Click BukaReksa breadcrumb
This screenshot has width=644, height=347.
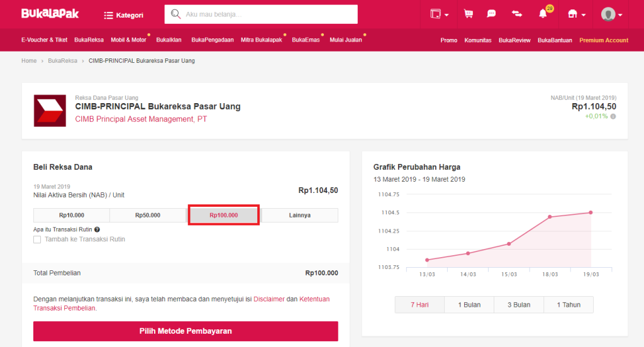(x=62, y=61)
